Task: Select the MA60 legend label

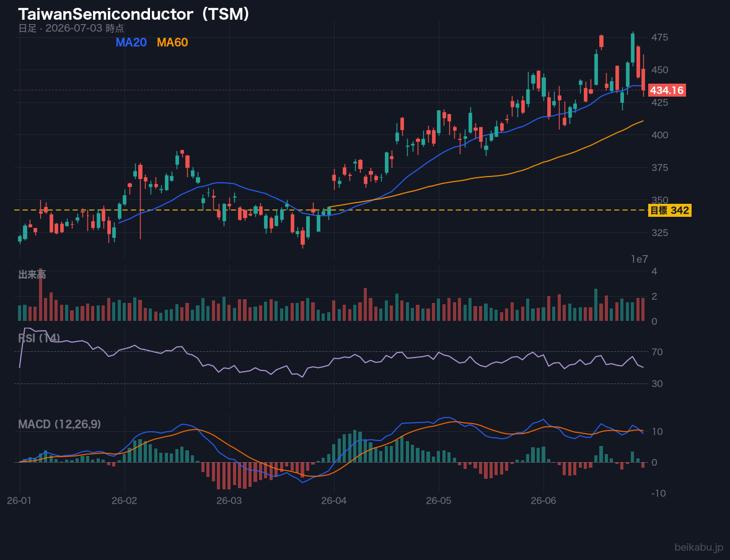Action: tap(172, 42)
